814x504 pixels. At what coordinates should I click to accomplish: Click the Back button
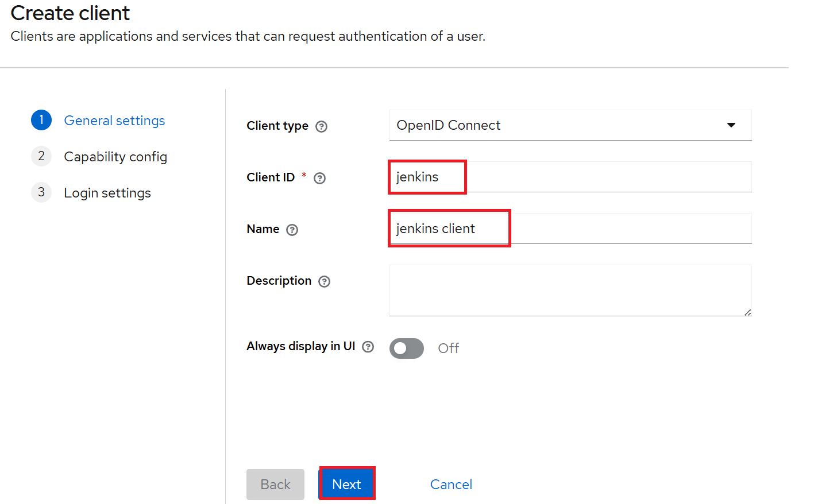click(275, 484)
